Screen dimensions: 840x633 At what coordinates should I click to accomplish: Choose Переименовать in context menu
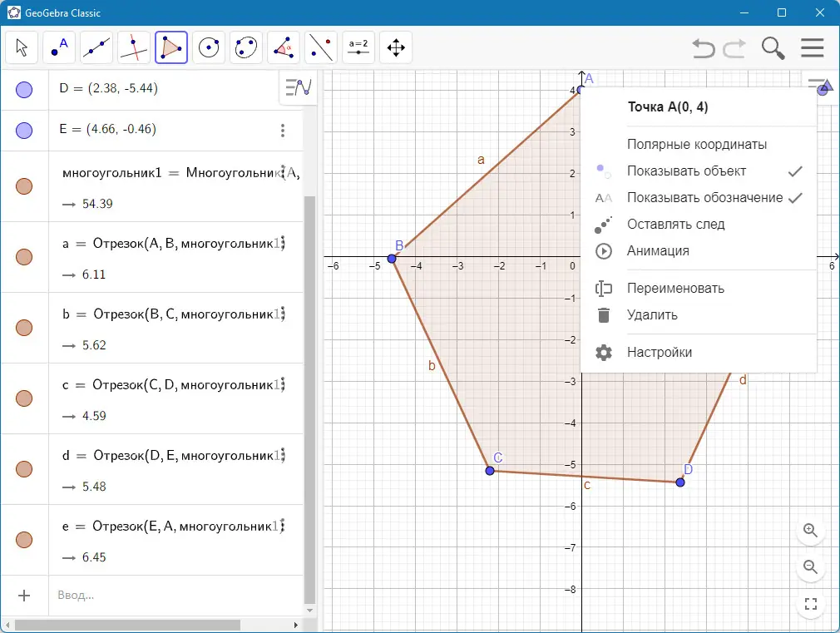699,289
